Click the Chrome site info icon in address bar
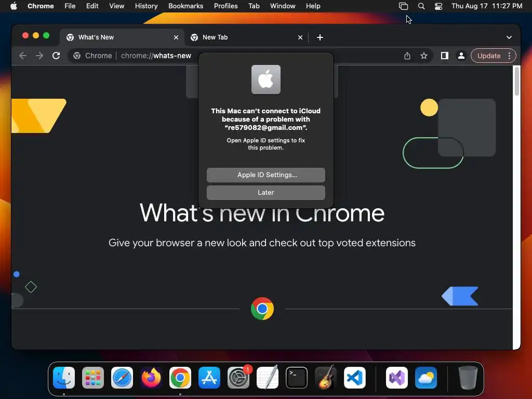Image resolution: width=532 pixels, height=399 pixels. pos(77,56)
